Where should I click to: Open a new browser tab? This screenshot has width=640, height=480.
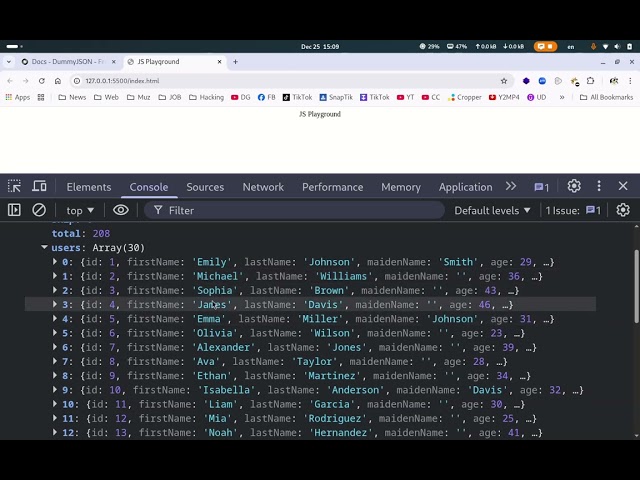(235, 62)
